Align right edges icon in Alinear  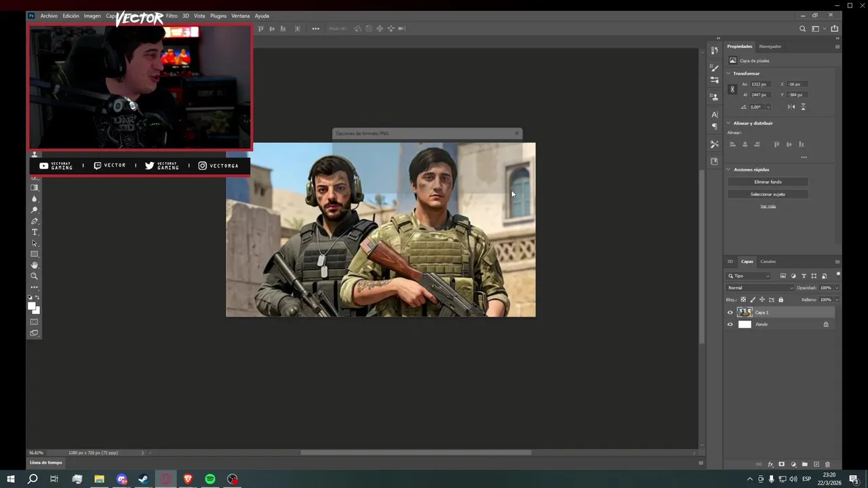point(757,144)
